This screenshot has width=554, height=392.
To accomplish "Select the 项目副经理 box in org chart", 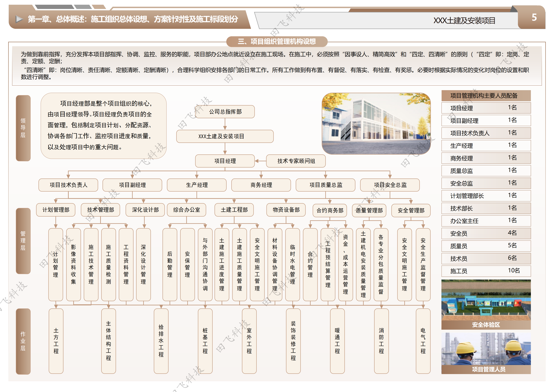I will pyautogui.click(x=132, y=185).
